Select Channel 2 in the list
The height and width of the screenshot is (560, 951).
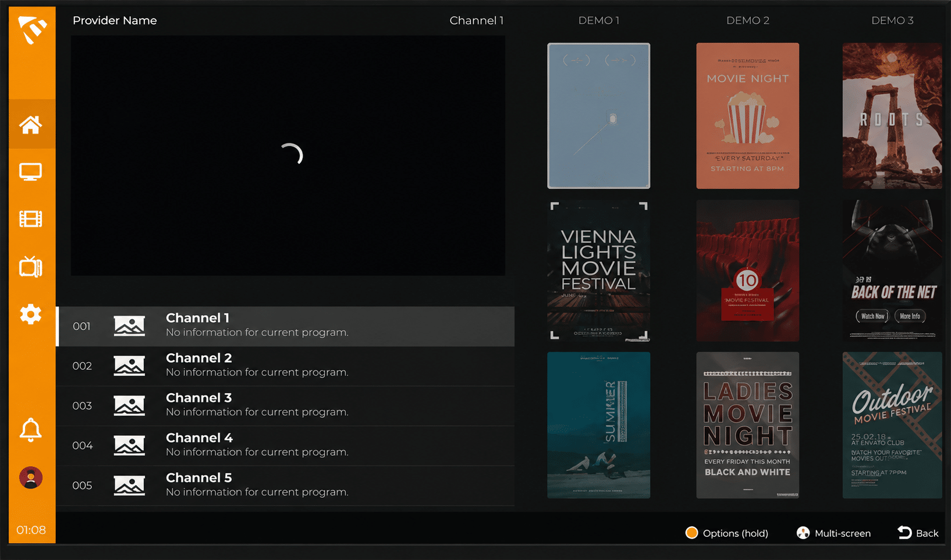pyautogui.click(x=285, y=366)
